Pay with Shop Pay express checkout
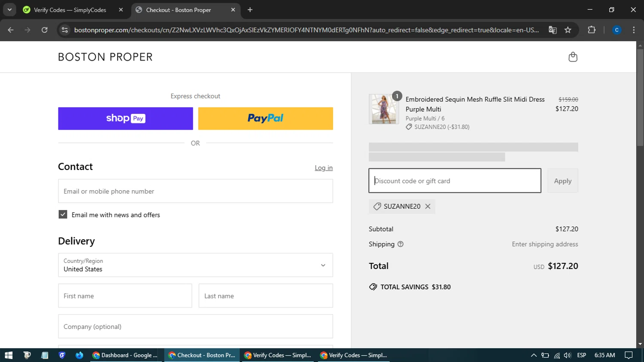This screenshot has width=644, height=362. pos(125,119)
